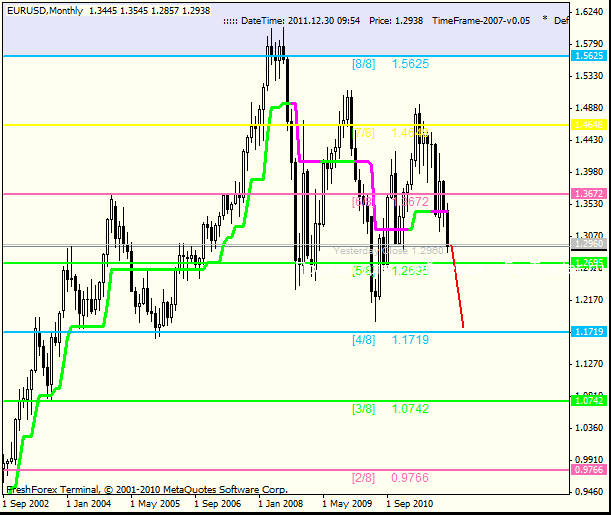Viewport: 611px width, 515px height.
Task: Select the yellow 1.4648 axis price tag
Action: (x=590, y=125)
